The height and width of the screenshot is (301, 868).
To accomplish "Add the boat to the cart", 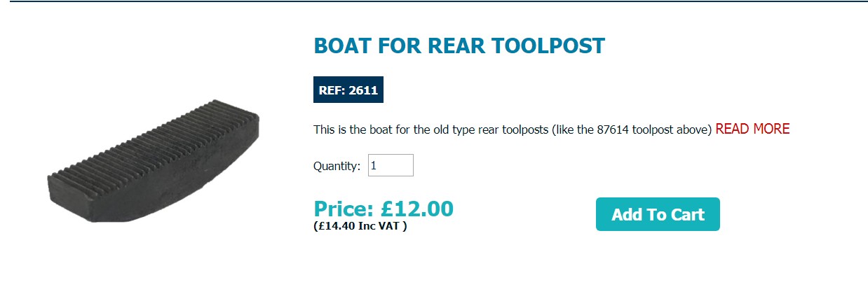I will tap(658, 214).
